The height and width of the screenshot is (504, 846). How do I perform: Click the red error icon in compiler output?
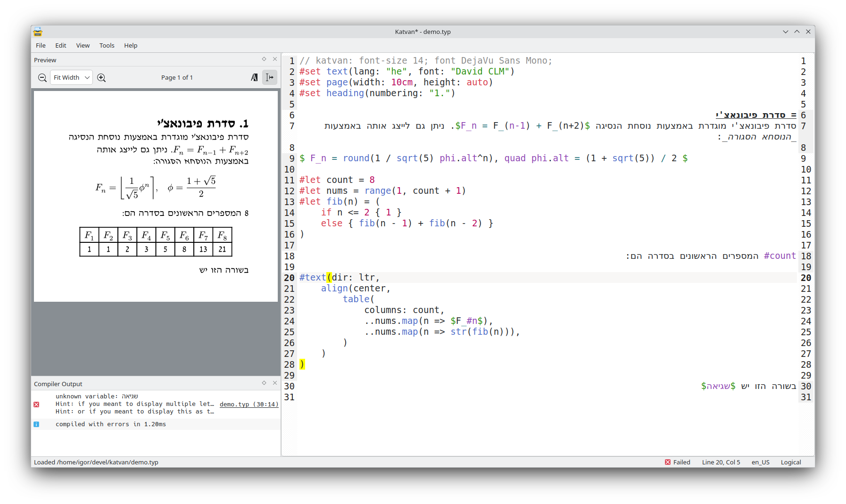click(x=36, y=405)
